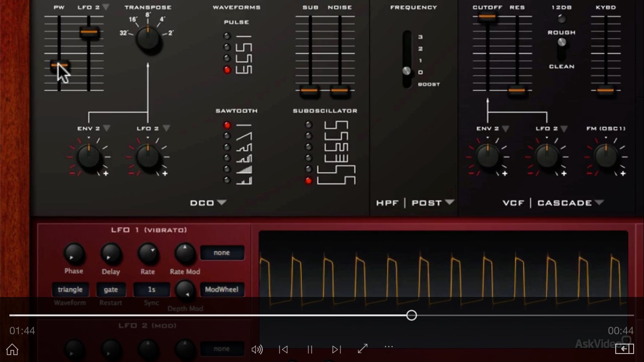Toggle the 12DB filter slope switch
The image size is (644, 362).
tap(561, 19)
